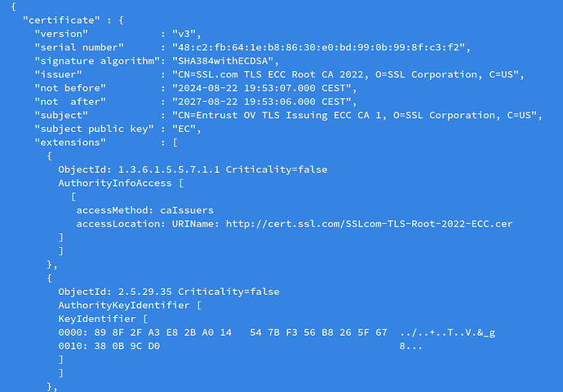Click the "extensions" key label

coord(70,143)
